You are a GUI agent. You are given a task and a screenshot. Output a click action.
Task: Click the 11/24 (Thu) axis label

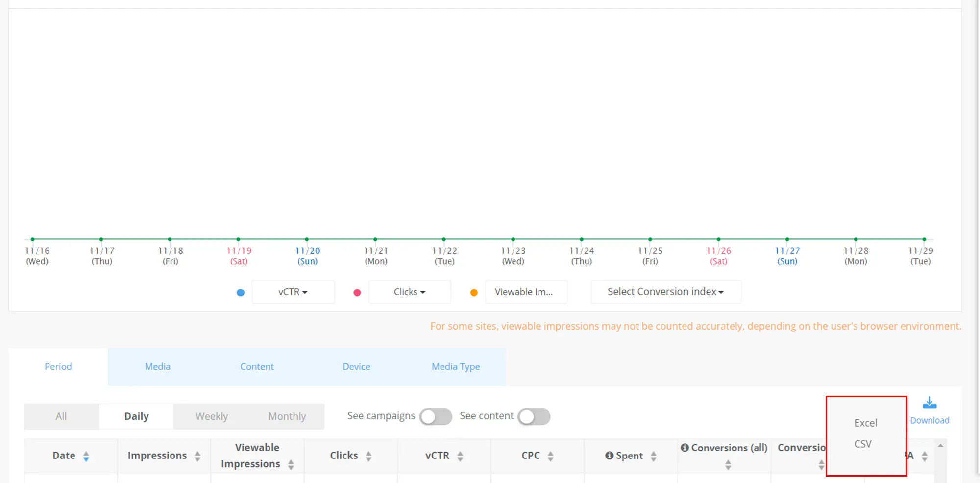[582, 255]
